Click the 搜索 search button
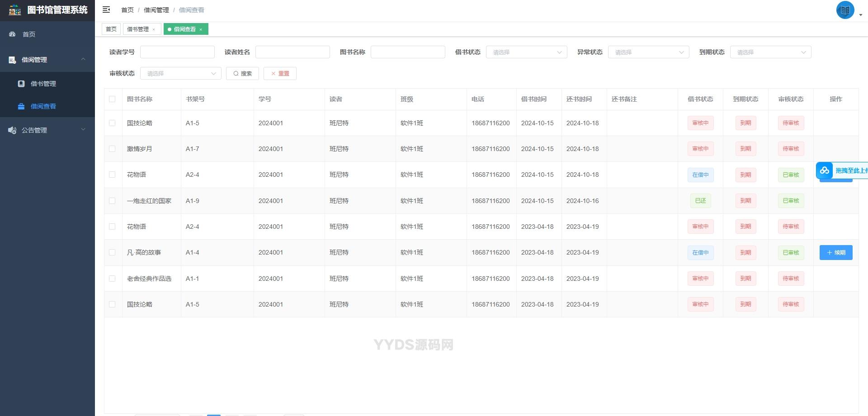Viewport: 868px width, 416px height. click(242, 74)
